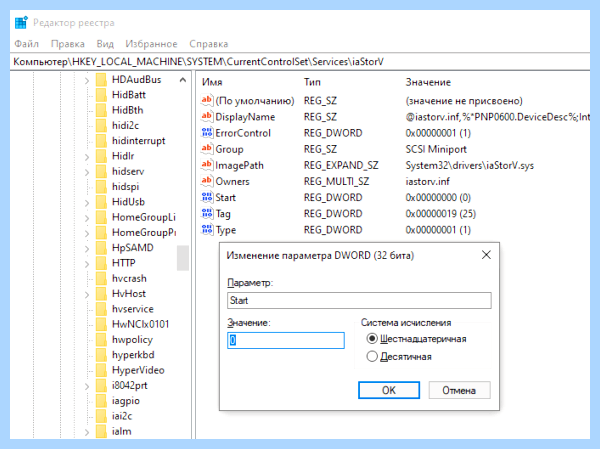The image size is (600, 449).
Task: Click the Параметр name field containing Start
Action: 359,300
